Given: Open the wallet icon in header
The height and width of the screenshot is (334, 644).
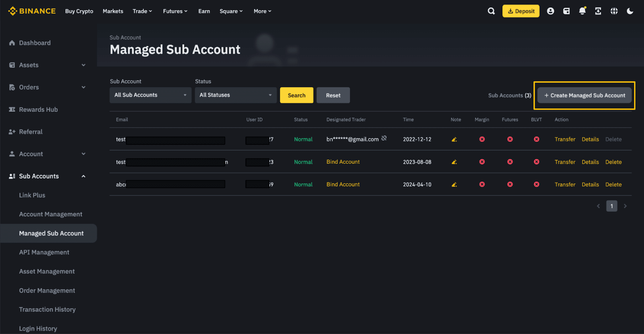Looking at the screenshot, I should pos(566,11).
